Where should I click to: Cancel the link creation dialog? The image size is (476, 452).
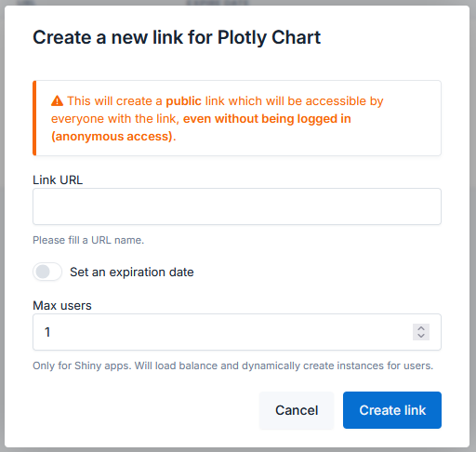[x=297, y=410]
